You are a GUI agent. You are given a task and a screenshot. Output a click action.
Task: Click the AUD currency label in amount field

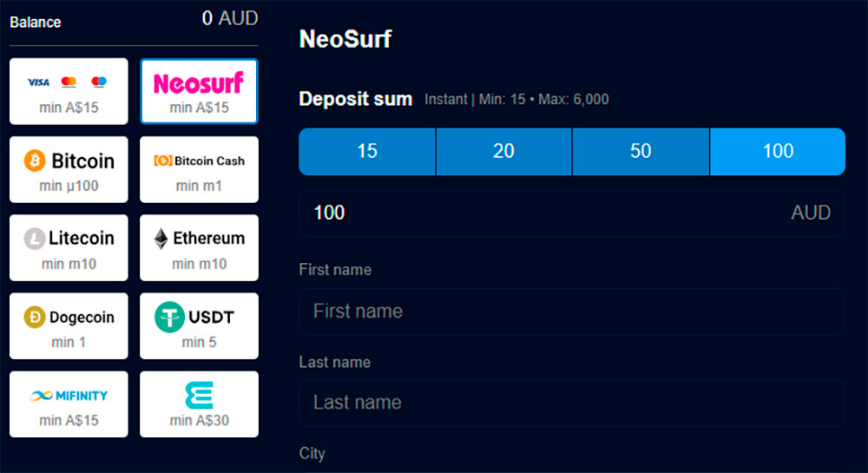[x=811, y=213]
